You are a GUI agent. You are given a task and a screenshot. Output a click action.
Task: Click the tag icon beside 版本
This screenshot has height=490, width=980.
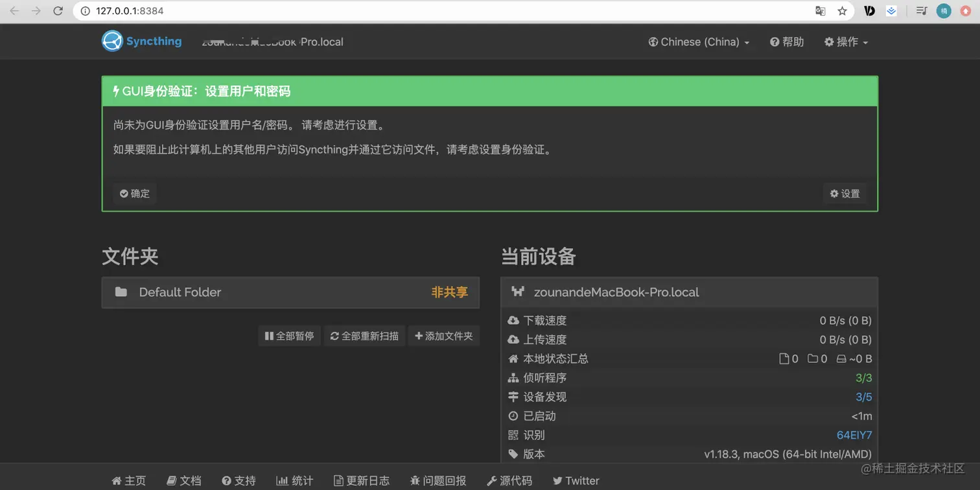[513, 454]
